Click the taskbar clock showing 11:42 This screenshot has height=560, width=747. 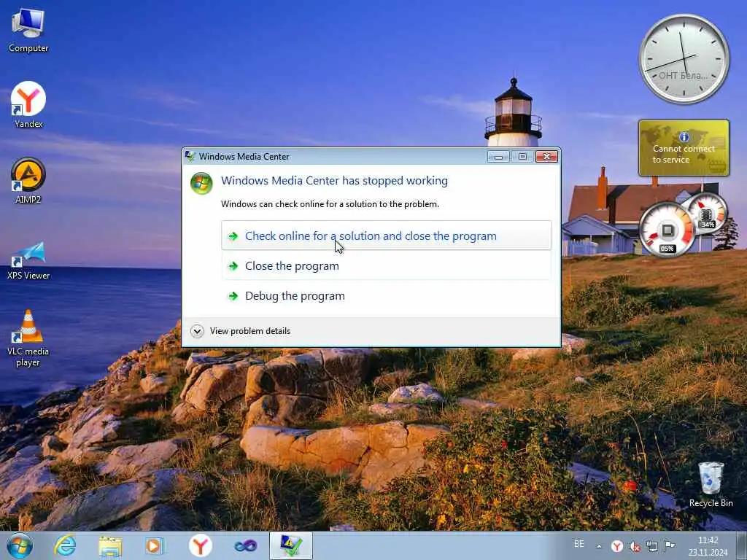pyautogui.click(x=708, y=546)
